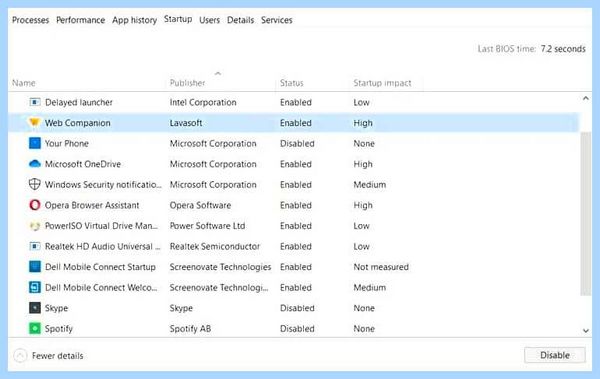Open the Performance tab
The height and width of the screenshot is (379, 600).
pos(80,20)
